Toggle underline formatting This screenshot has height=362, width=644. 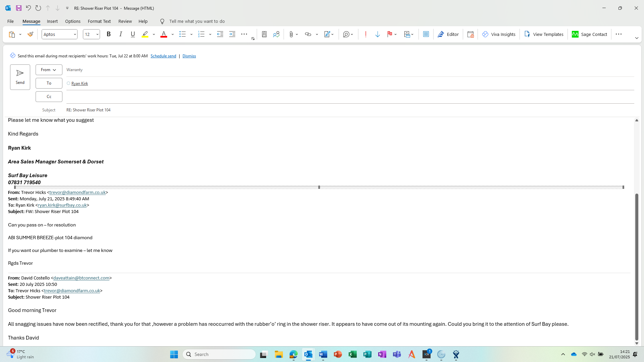[133, 34]
